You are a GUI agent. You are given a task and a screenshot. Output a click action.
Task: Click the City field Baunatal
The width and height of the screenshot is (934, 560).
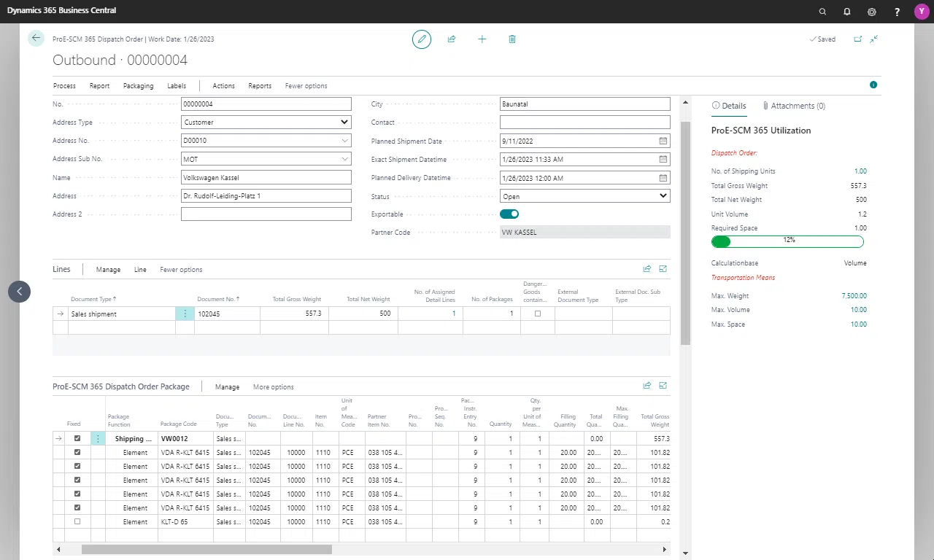pos(584,104)
